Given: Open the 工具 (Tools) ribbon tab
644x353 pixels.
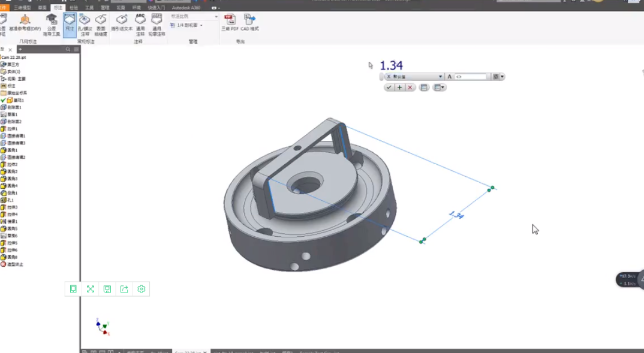Looking at the screenshot, I should (89, 8).
